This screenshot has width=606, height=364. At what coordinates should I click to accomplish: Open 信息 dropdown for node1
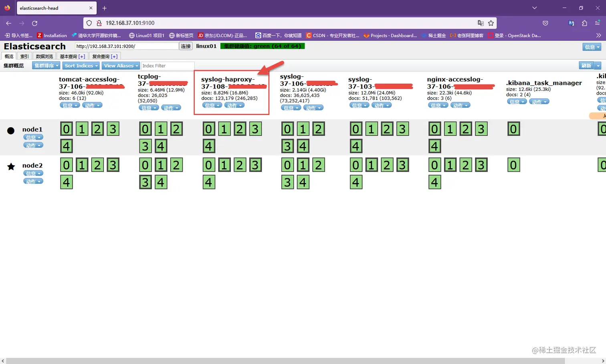pos(33,137)
